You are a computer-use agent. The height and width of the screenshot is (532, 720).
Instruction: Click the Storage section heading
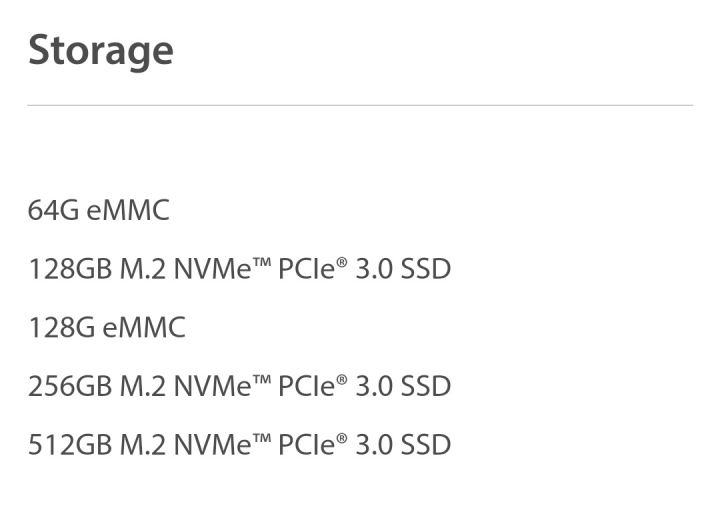click(x=101, y=51)
